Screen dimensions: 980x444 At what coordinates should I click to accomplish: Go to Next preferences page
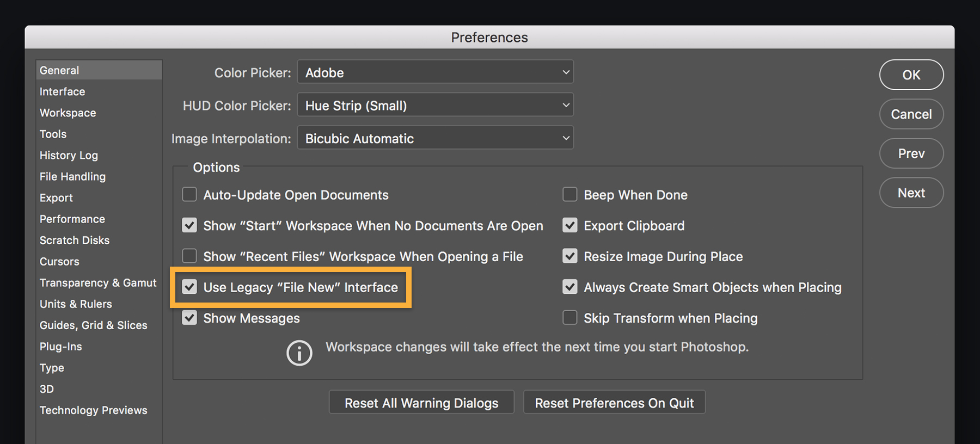click(x=911, y=193)
